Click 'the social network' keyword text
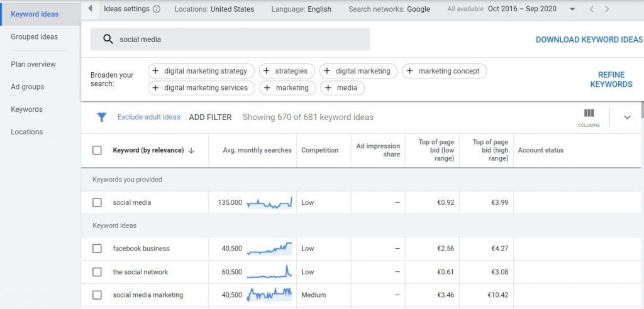 coord(140,272)
